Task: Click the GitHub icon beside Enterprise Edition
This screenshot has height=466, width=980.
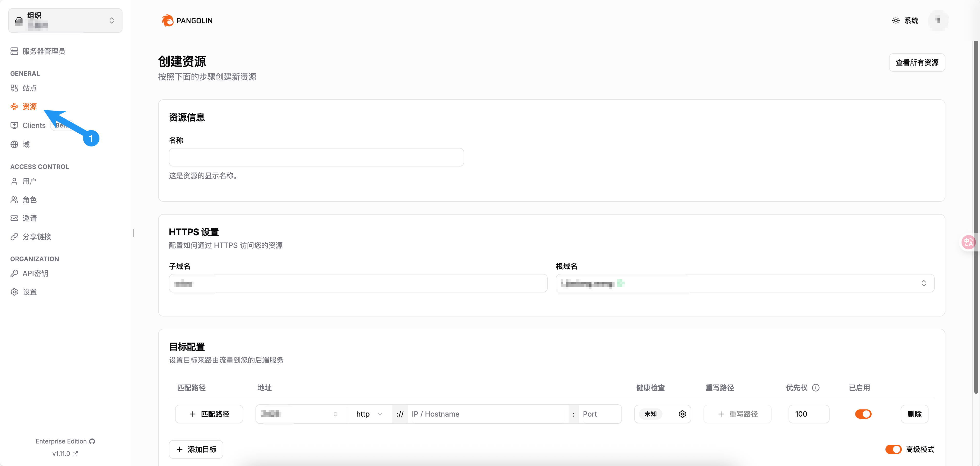Action: click(92, 441)
